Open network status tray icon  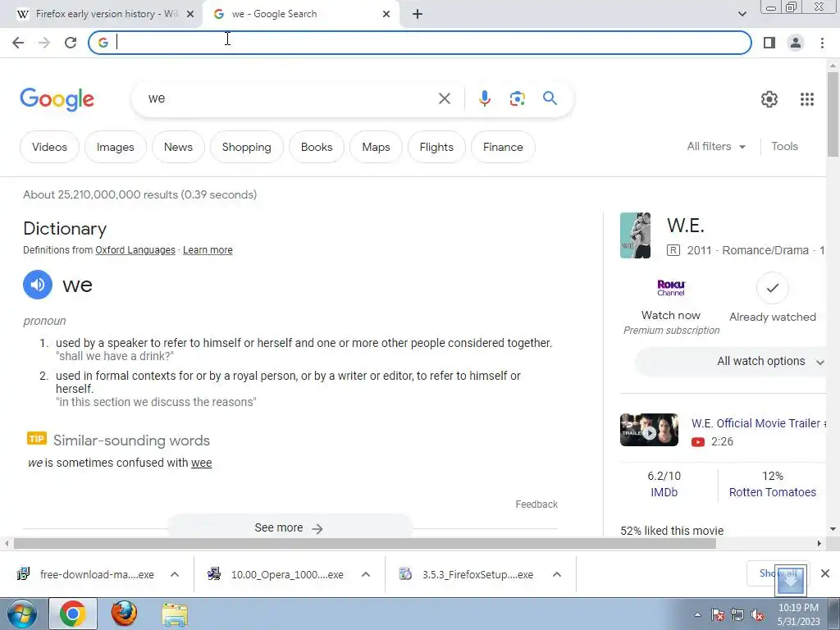737,615
